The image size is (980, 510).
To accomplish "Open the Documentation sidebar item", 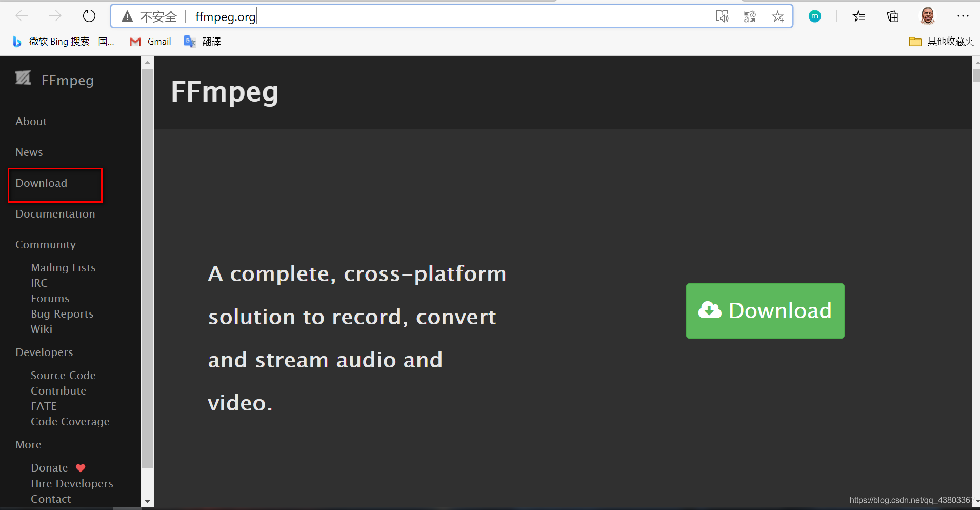I will [55, 214].
